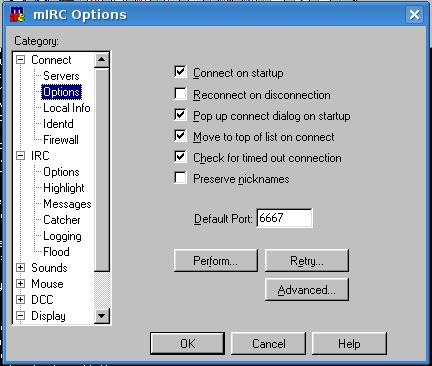Open the Advanced... settings

click(x=307, y=290)
